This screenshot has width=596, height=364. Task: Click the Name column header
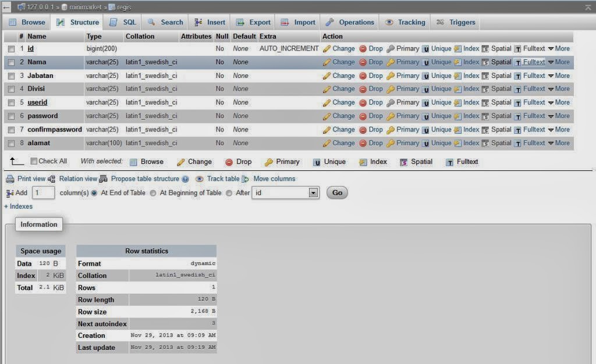click(x=37, y=37)
